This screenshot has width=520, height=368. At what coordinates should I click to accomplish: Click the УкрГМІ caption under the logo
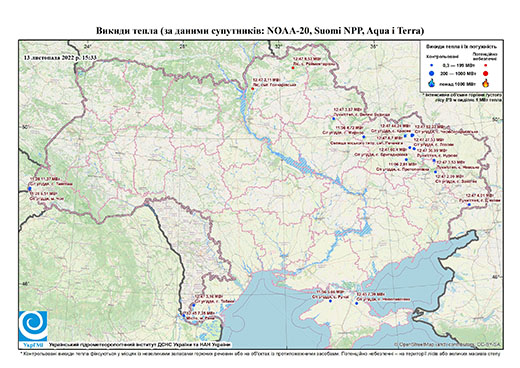point(33,344)
